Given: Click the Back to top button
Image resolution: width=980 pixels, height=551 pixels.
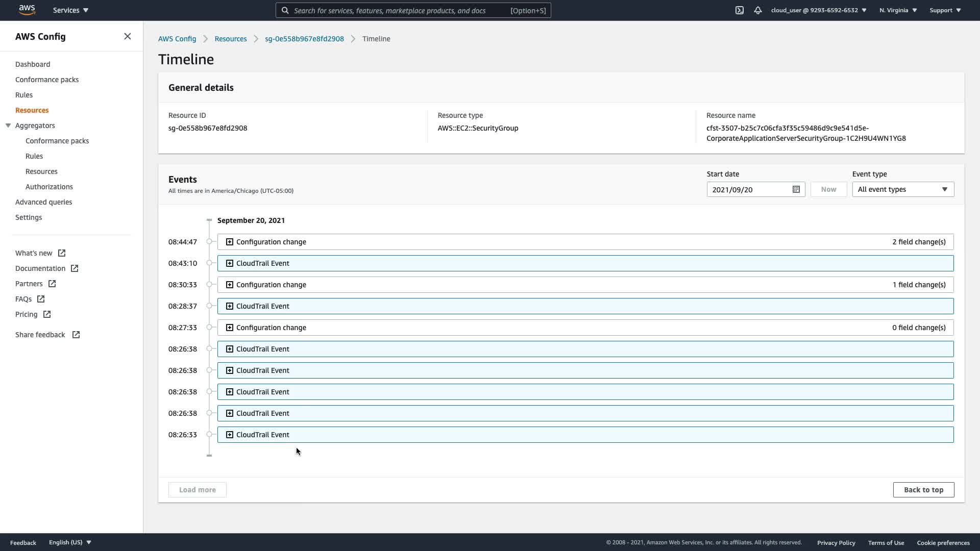Looking at the screenshot, I should pos(923,490).
